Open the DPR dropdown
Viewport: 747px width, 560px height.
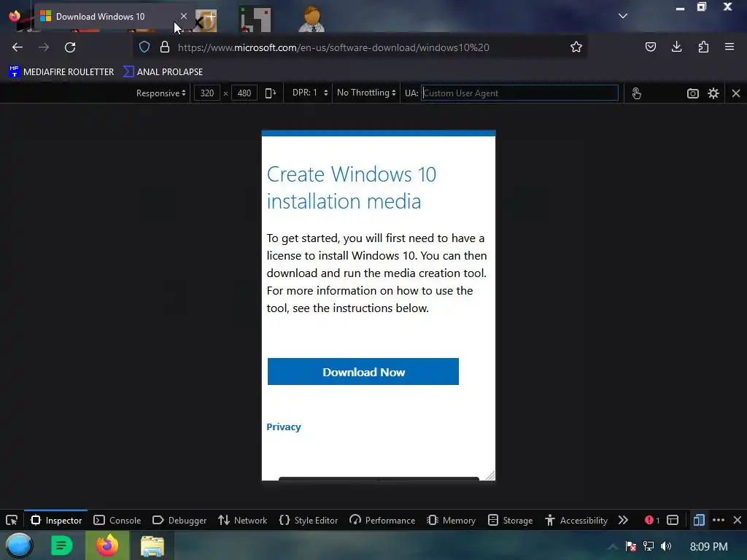(310, 93)
